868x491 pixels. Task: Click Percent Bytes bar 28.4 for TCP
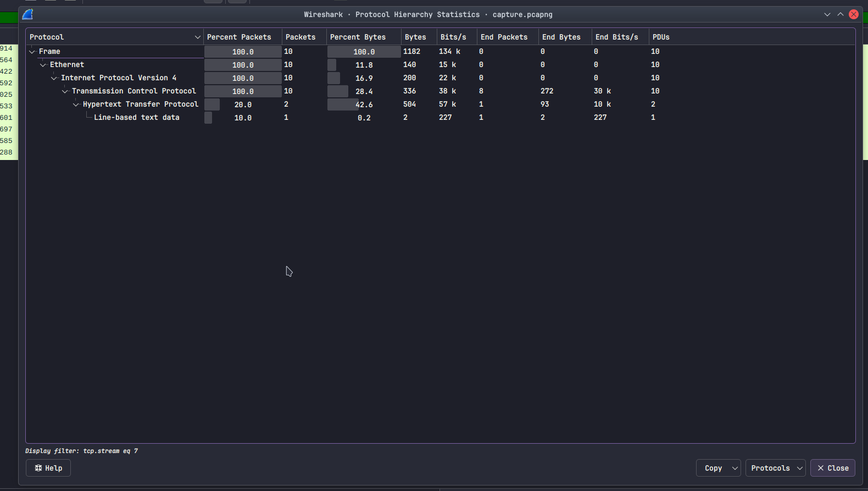pyautogui.click(x=364, y=91)
